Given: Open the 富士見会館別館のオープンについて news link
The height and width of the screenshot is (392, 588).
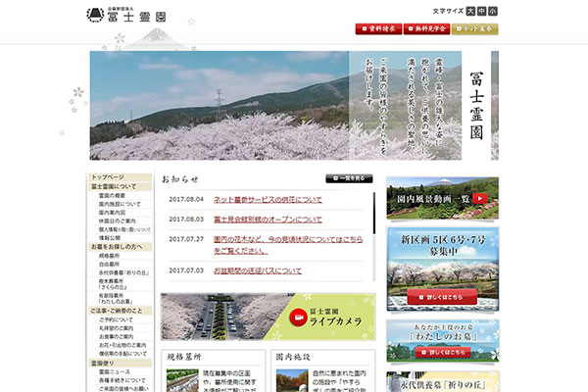Looking at the screenshot, I should point(268,220).
